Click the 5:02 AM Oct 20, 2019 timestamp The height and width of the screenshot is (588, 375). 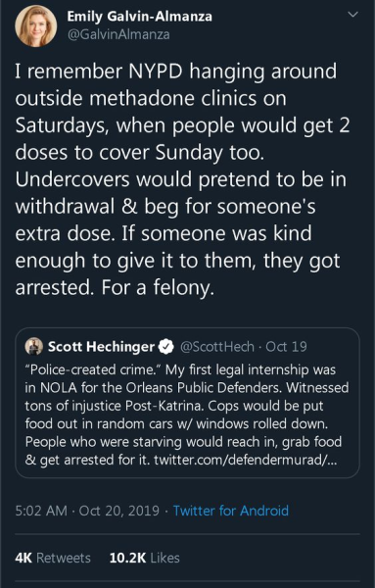coord(87,511)
